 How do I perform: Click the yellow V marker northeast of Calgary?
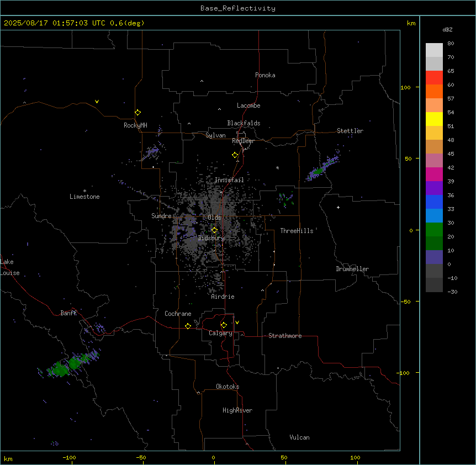click(237, 323)
